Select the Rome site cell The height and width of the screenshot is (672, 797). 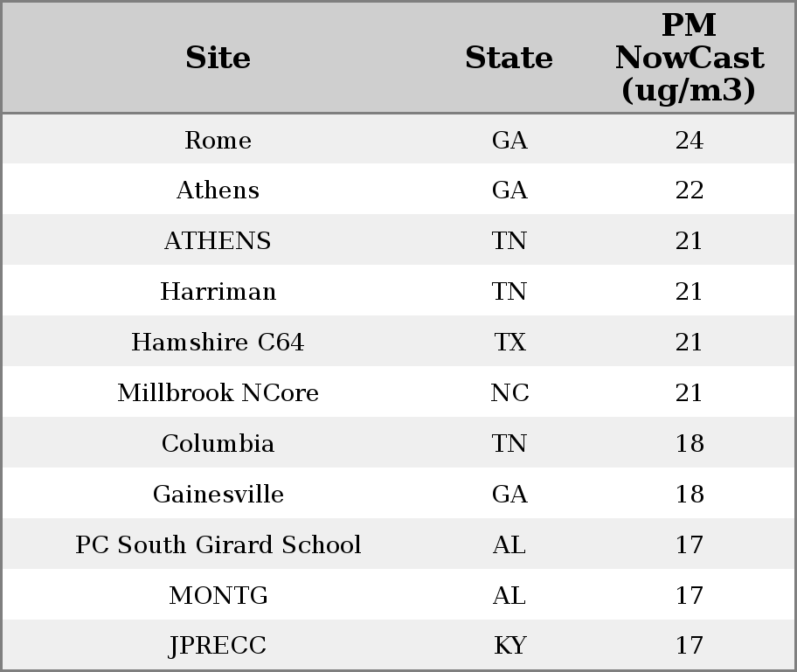click(x=218, y=140)
